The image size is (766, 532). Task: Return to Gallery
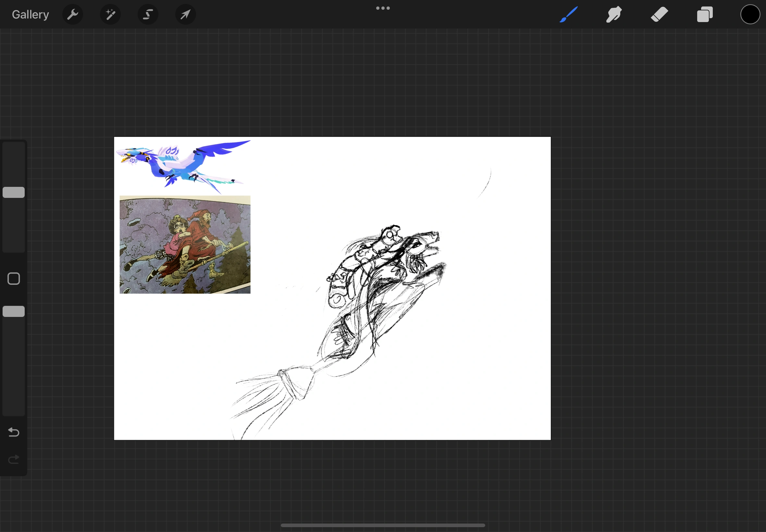30,14
